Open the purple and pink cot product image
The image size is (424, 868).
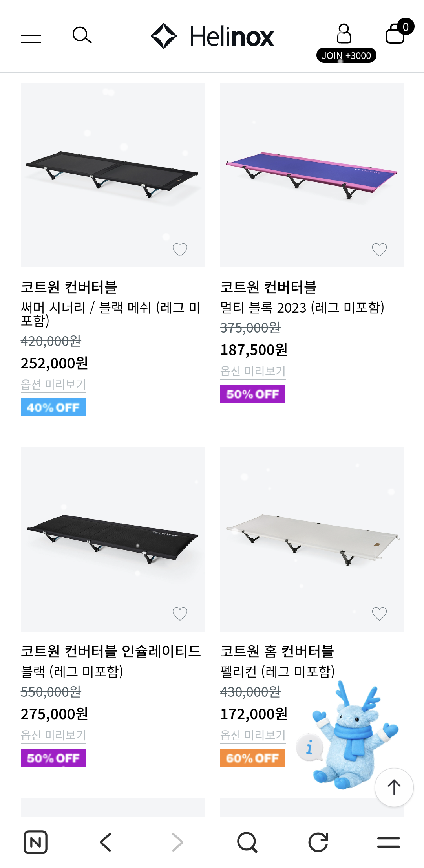[312, 175]
